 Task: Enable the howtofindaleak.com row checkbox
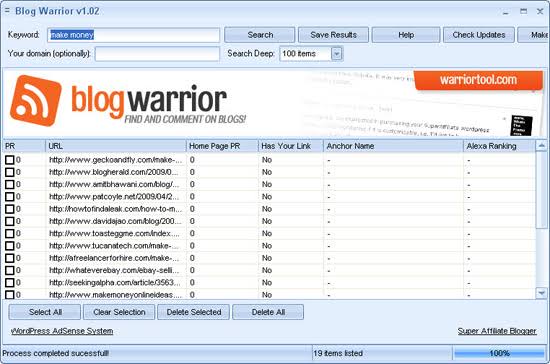point(9,209)
